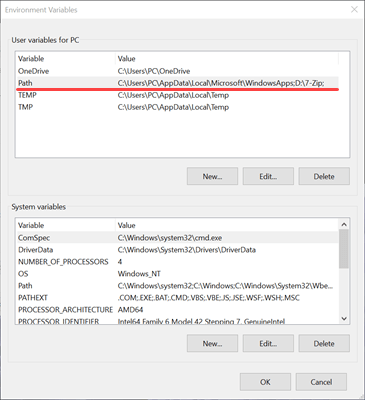The width and height of the screenshot is (365, 400).
Task: Select the OS system variable row
Action: point(177,274)
